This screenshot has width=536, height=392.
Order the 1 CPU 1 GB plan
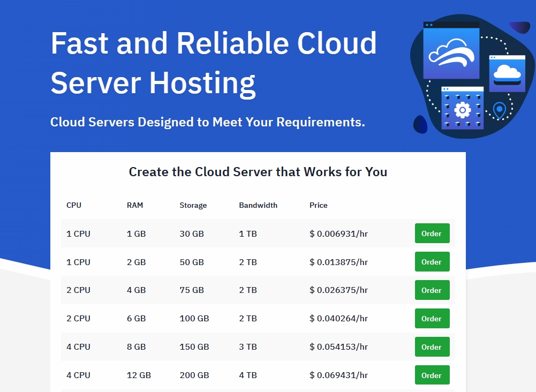(x=432, y=233)
